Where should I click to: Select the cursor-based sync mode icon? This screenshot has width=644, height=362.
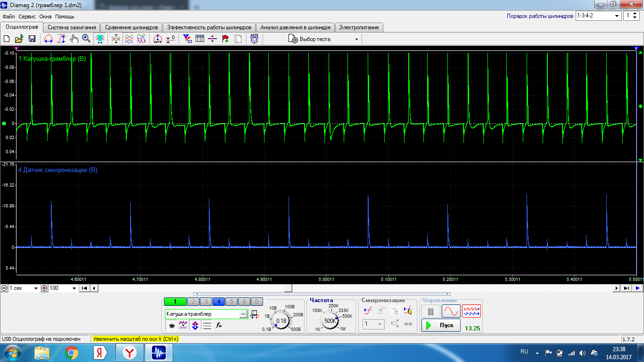(x=408, y=310)
